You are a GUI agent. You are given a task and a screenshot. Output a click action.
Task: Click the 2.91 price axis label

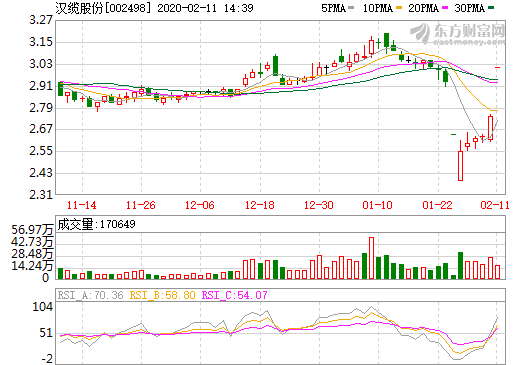[41, 86]
